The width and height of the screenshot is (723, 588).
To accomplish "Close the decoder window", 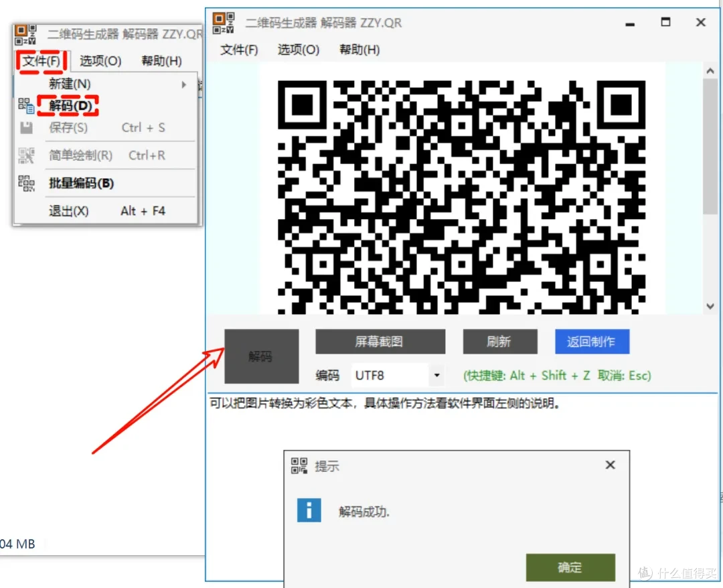I will point(701,22).
